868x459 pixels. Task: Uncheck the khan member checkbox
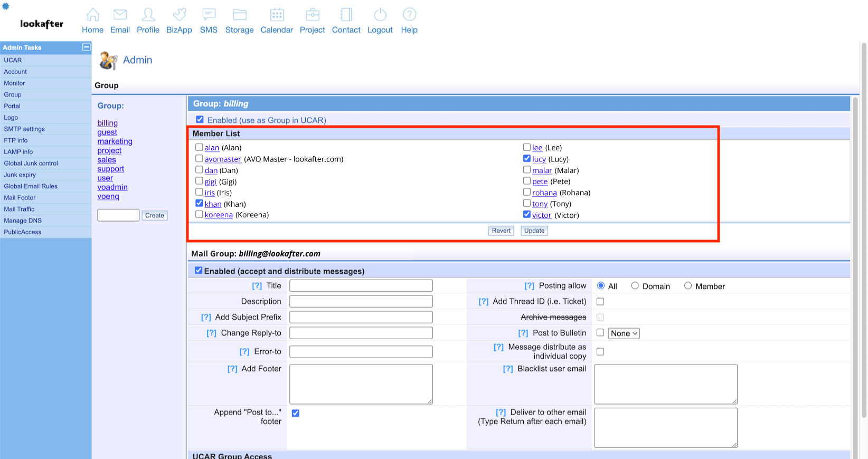tap(199, 203)
